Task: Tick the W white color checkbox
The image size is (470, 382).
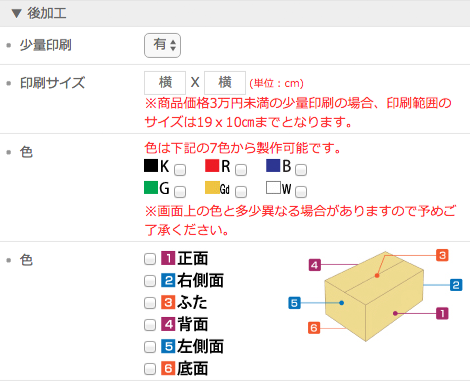Action: coord(301,192)
